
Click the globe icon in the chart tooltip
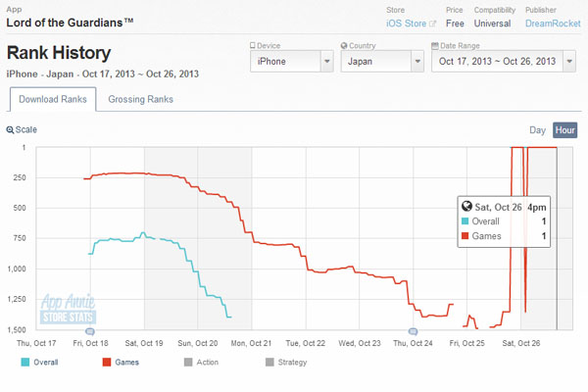coord(466,207)
